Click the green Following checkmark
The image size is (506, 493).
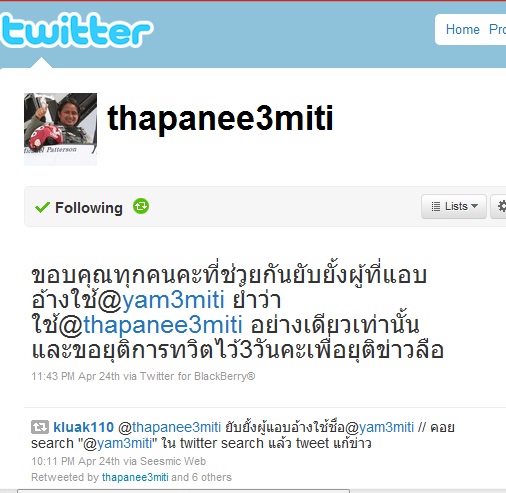point(42,207)
